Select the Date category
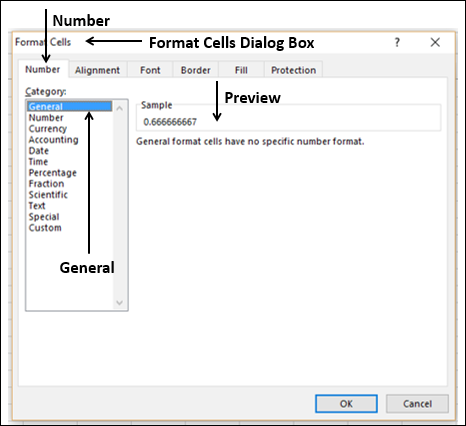The width and height of the screenshot is (466, 426). pos(39,150)
